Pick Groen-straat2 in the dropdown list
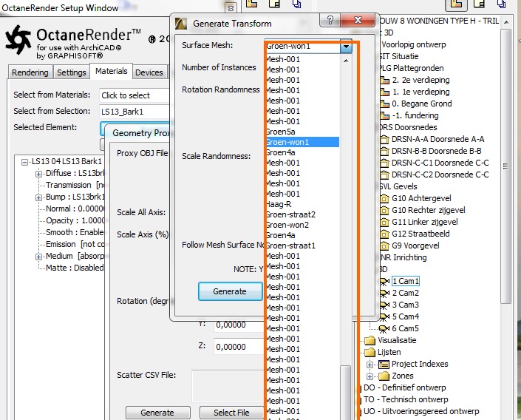 [x=291, y=214]
